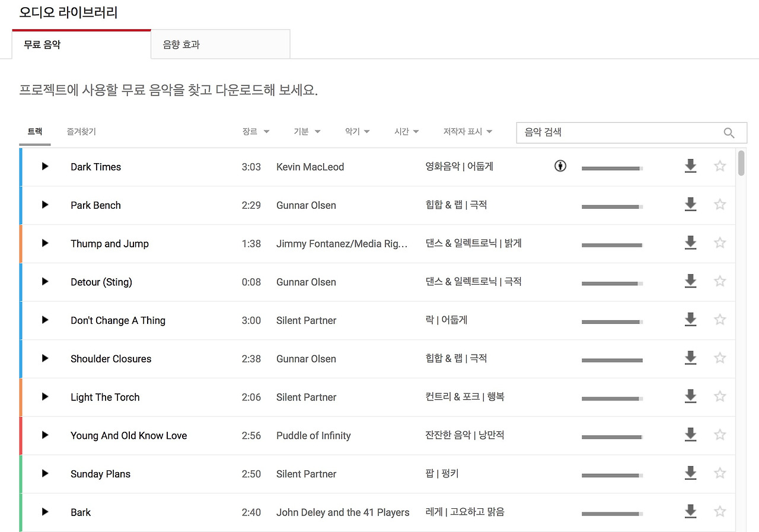Download the Park Bench track
Screen dimensions: 759x532
[x=690, y=205]
